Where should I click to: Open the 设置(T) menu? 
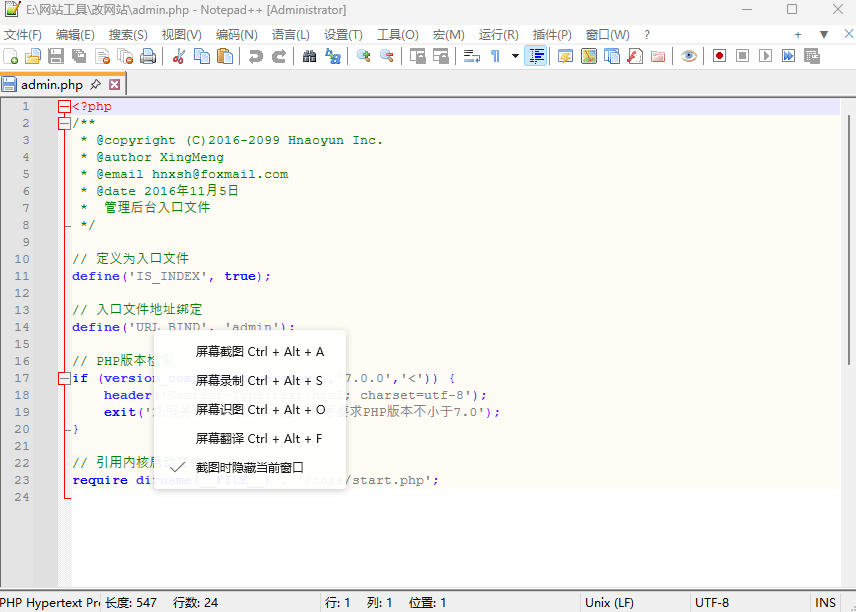click(343, 35)
